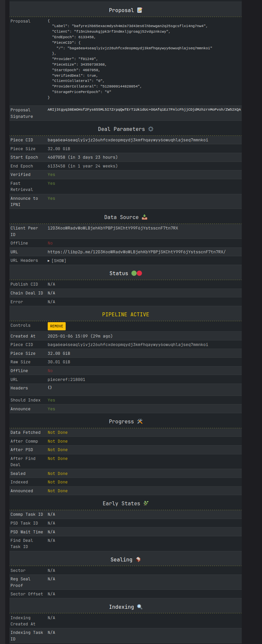Click the green status circle indicator
The height and width of the screenshot is (644, 262).
point(134,273)
